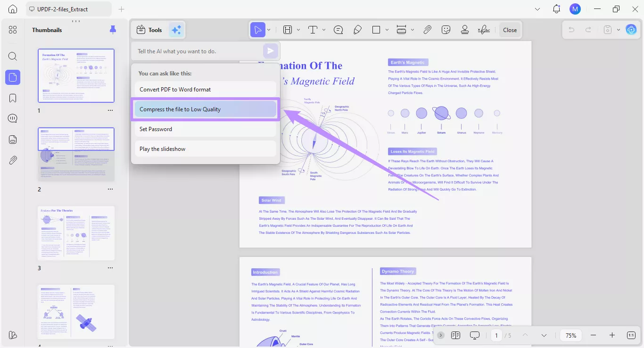Screen dimensions: 644x348
Task: Click the Close button in the toolbar
Action: pos(510,30)
